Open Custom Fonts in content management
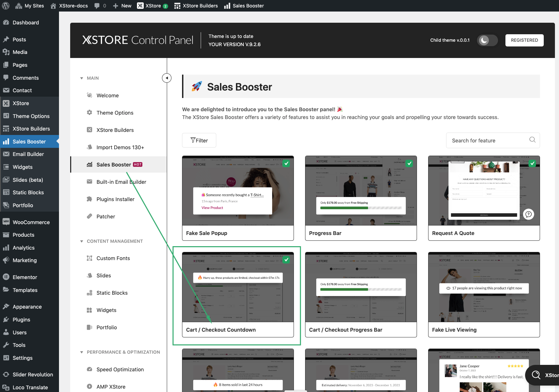 coord(118,258)
